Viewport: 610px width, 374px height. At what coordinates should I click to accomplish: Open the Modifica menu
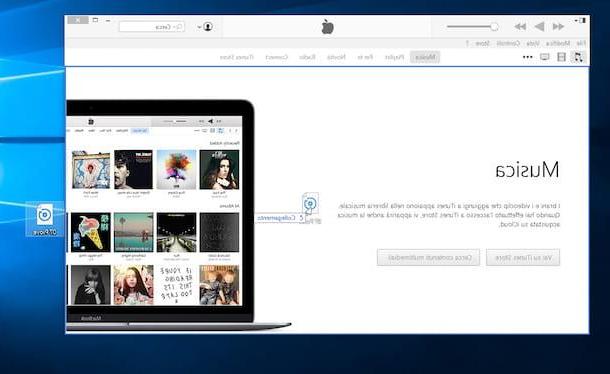click(x=558, y=43)
